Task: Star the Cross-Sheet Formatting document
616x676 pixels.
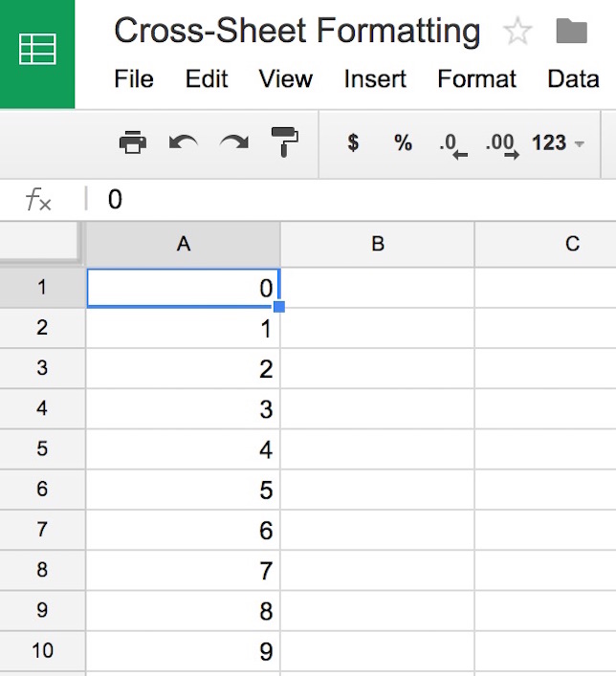Action: click(517, 31)
